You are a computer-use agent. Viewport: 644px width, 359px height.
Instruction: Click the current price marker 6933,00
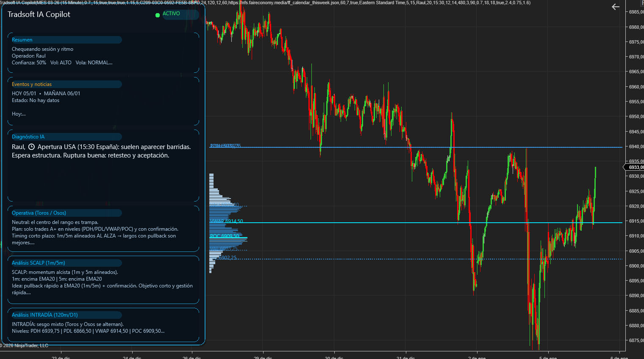click(635, 167)
